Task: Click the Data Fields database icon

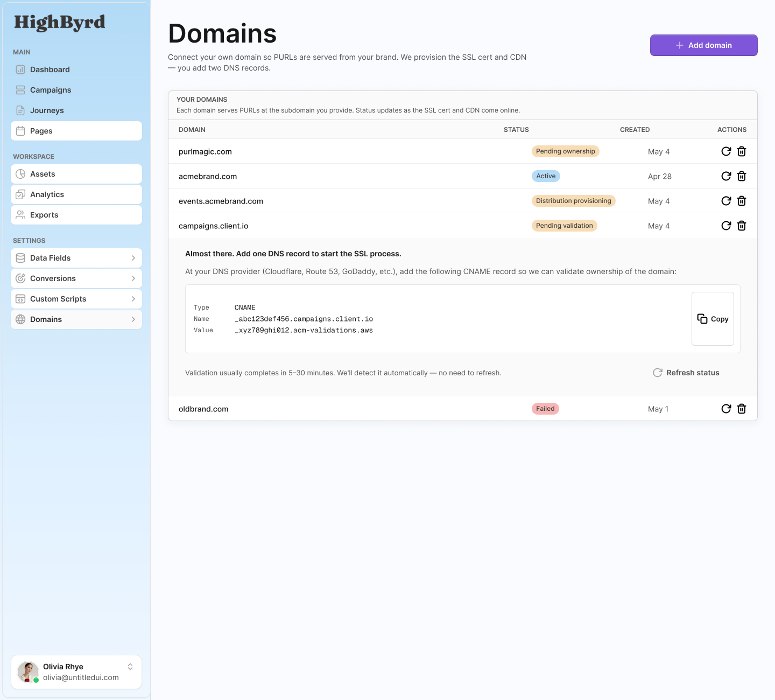Action: pyautogui.click(x=20, y=258)
